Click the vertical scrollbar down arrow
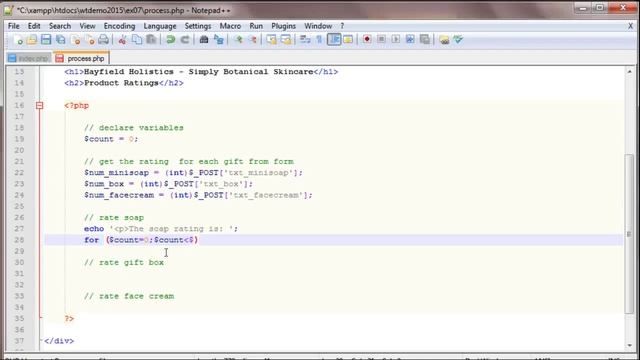The width and height of the screenshot is (640, 360). coord(629,345)
